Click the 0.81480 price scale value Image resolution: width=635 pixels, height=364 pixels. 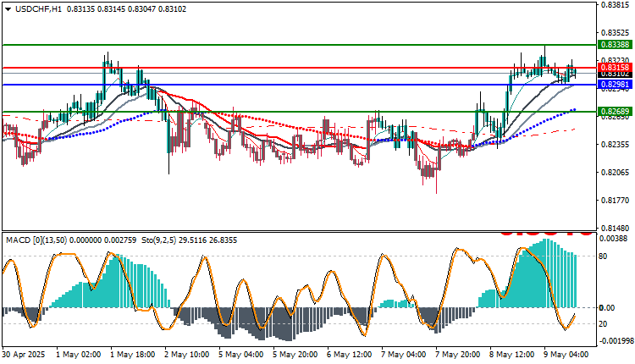pos(616,229)
